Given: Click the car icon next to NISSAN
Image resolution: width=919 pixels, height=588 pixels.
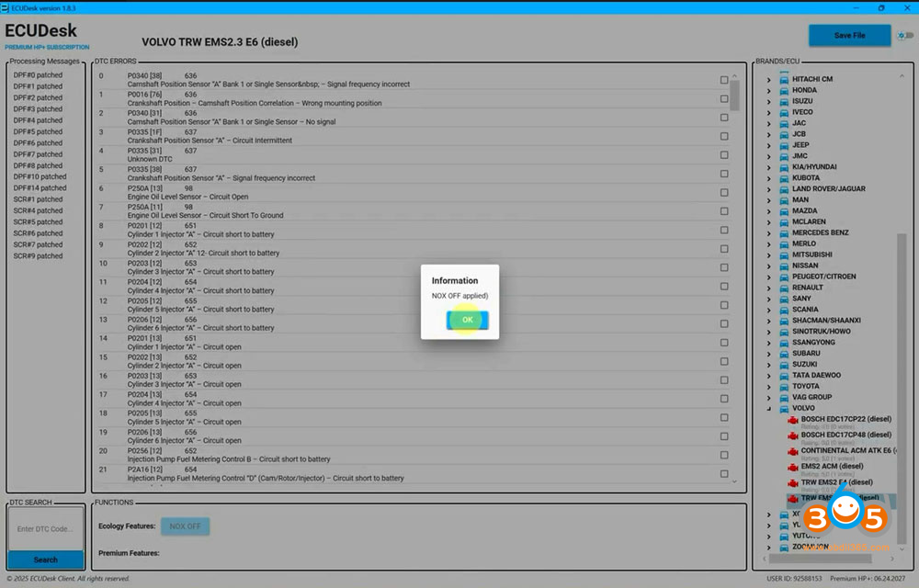Looking at the screenshot, I should point(783,266).
